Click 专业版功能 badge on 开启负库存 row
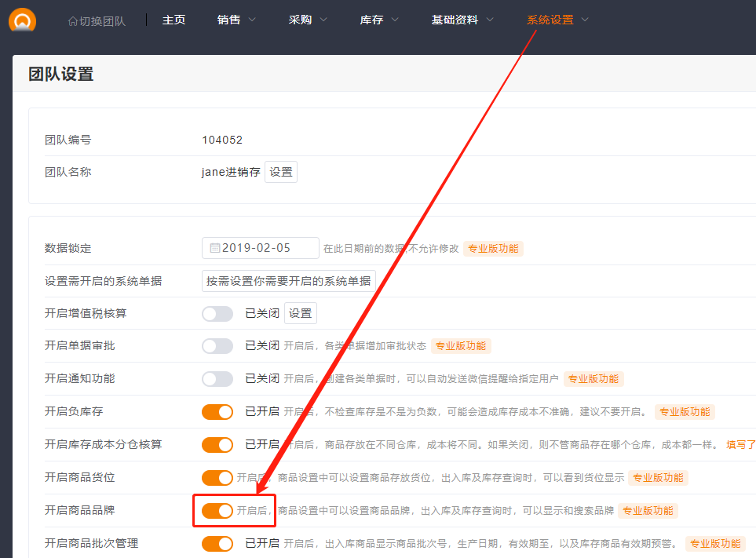 coord(685,412)
